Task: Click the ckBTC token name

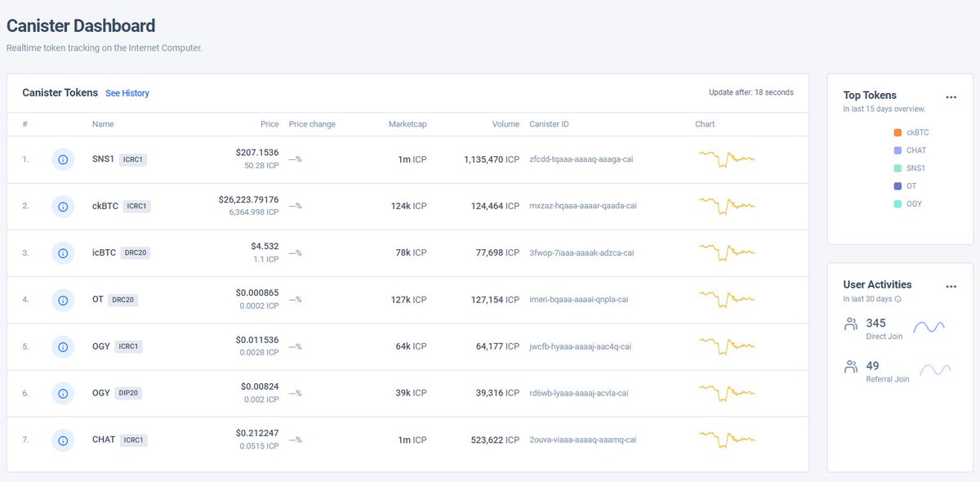Action: tap(105, 206)
